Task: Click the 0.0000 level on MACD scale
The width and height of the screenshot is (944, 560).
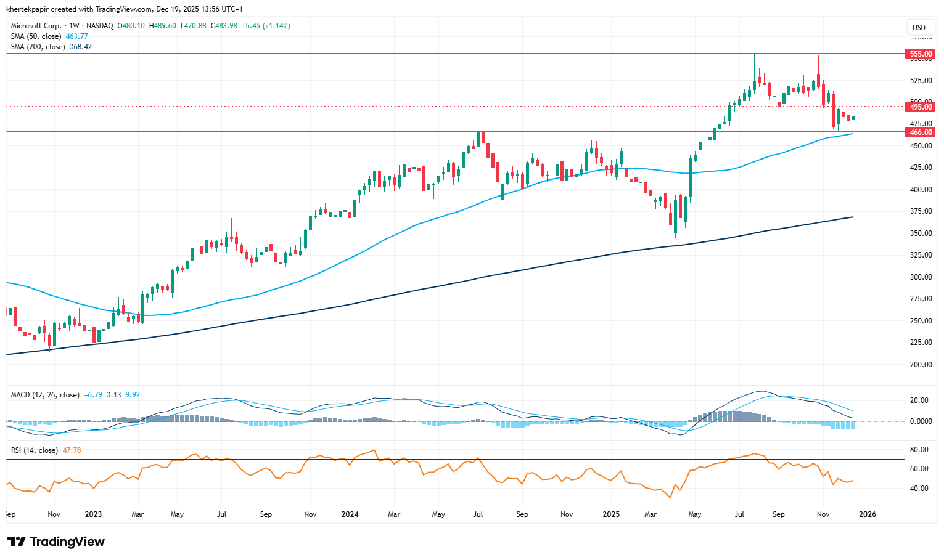Action: [919, 421]
